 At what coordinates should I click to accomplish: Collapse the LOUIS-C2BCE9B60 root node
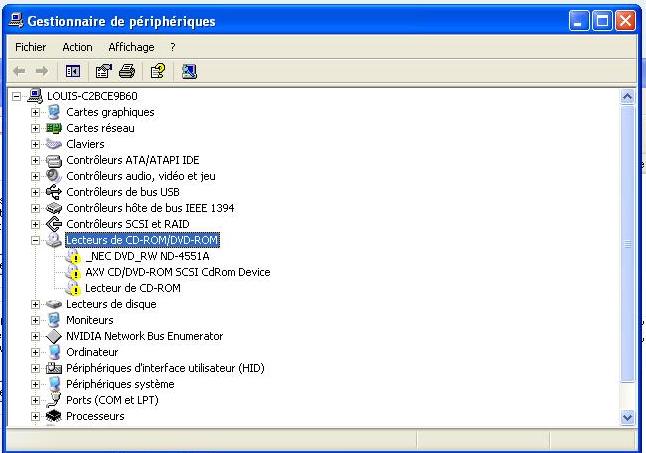17,96
